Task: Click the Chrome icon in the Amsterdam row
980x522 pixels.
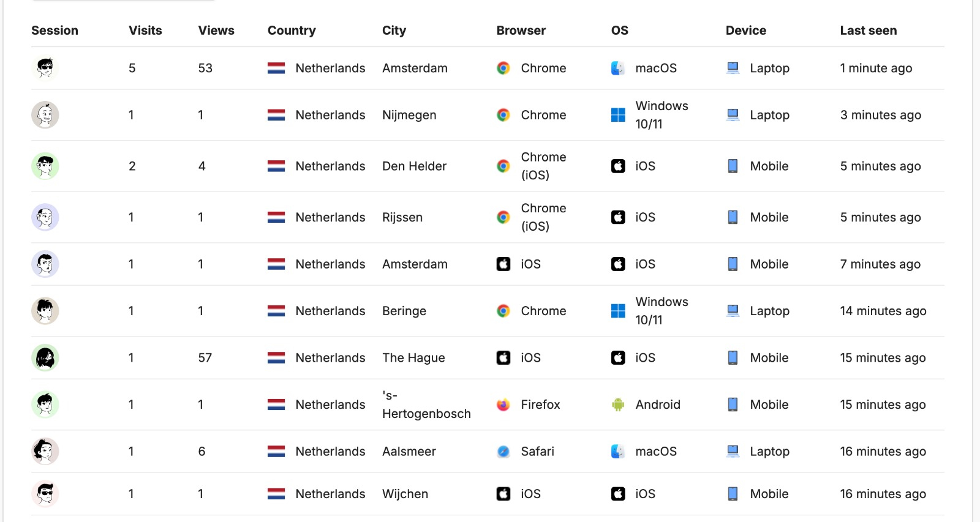Action: point(502,68)
